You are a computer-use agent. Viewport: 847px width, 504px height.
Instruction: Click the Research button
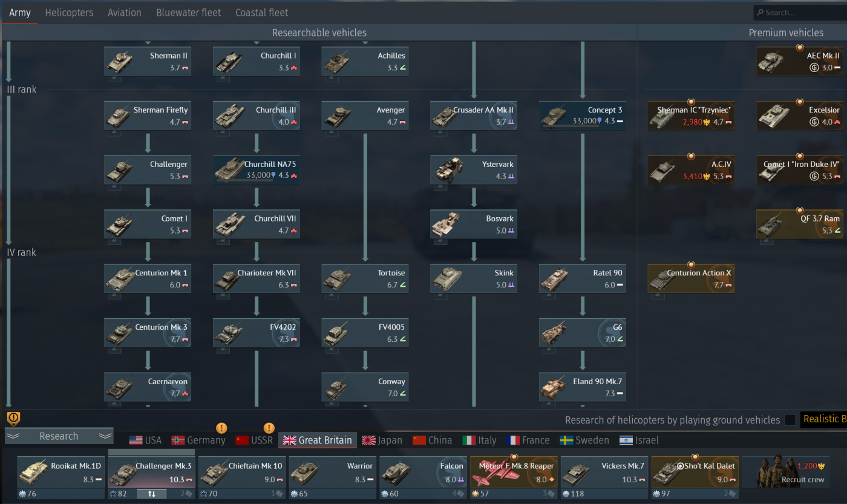coord(59,436)
